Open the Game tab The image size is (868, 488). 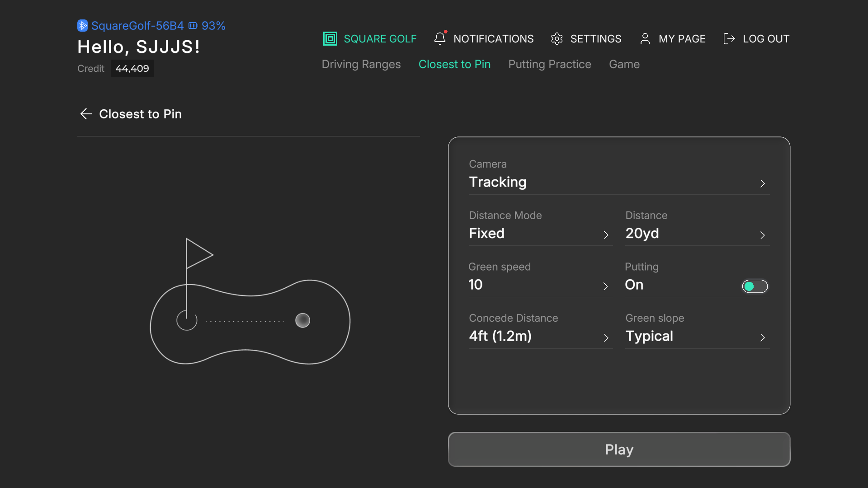pos(624,64)
